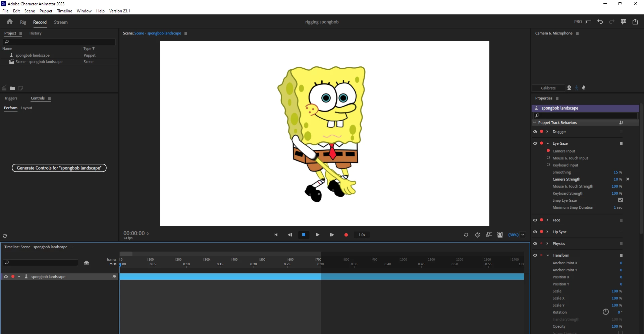The image size is (644, 334).
Task: Expand the Face behavior
Action: pyautogui.click(x=547, y=220)
